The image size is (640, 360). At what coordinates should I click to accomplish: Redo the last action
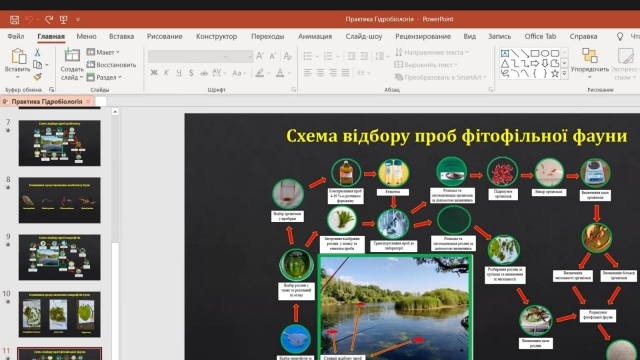[49, 19]
